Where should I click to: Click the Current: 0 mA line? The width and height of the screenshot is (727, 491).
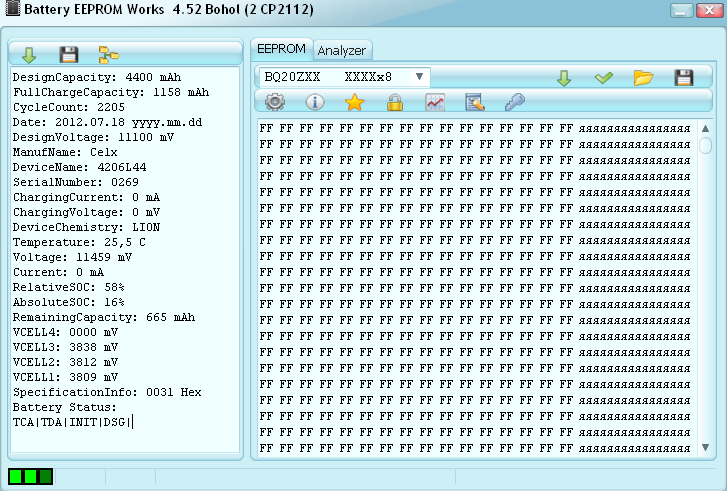(58, 272)
